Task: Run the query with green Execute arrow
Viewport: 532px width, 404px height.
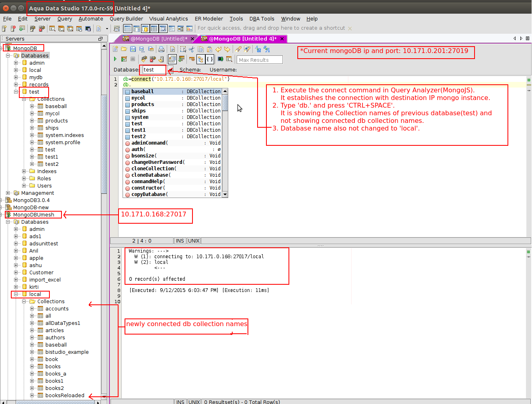Action: (x=115, y=59)
